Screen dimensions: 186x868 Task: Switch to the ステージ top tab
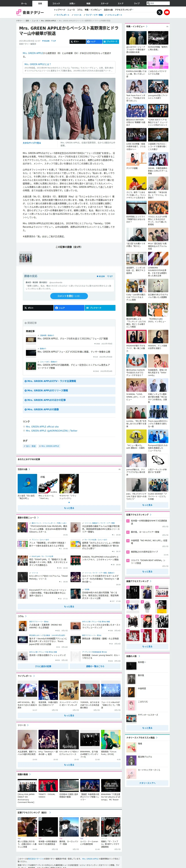104,3
